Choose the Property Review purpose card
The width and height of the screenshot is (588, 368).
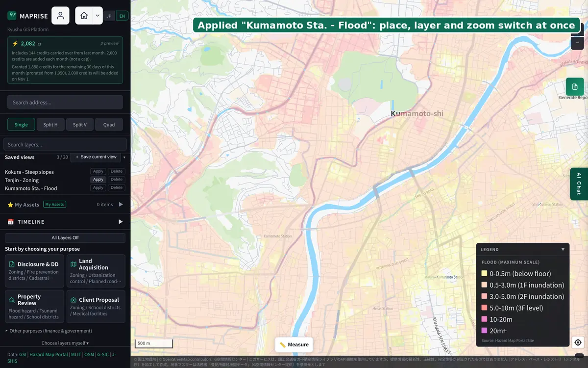[34, 307]
